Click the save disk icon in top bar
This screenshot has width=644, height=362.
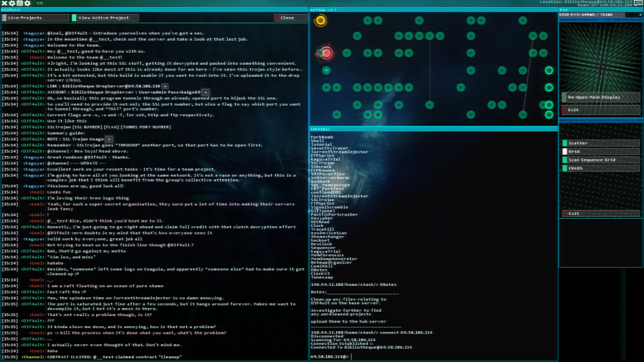(19, 4)
